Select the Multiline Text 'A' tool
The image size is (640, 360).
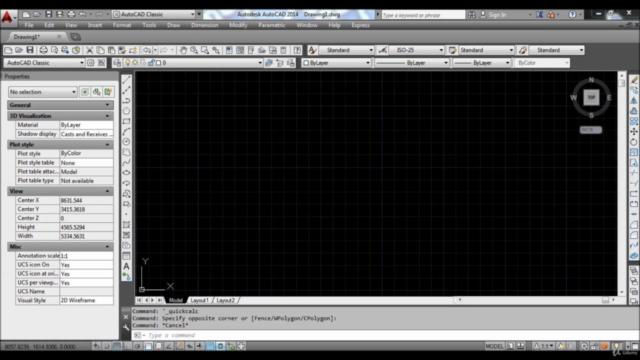(x=127, y=266)
